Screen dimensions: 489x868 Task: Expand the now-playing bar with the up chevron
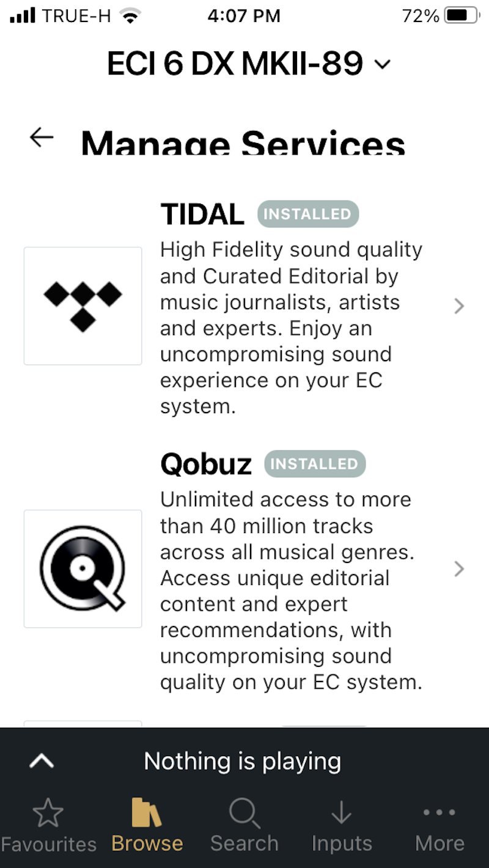click(42, 761)
